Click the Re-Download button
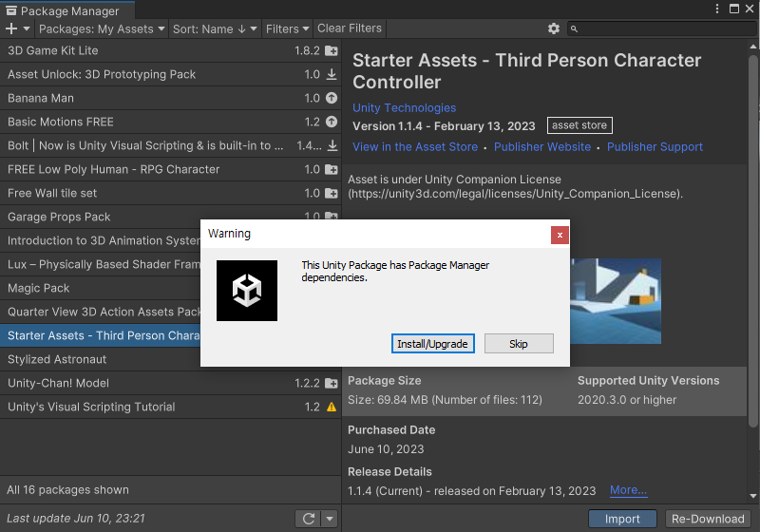The image size is (760, 532). (x=708, y=519)
